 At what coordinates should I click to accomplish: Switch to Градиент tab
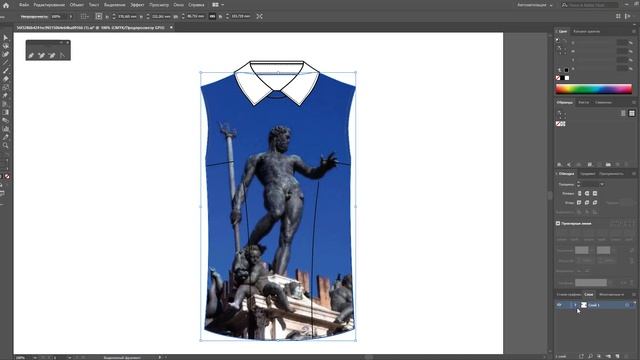pyautogui.click(x=587, y=174)
